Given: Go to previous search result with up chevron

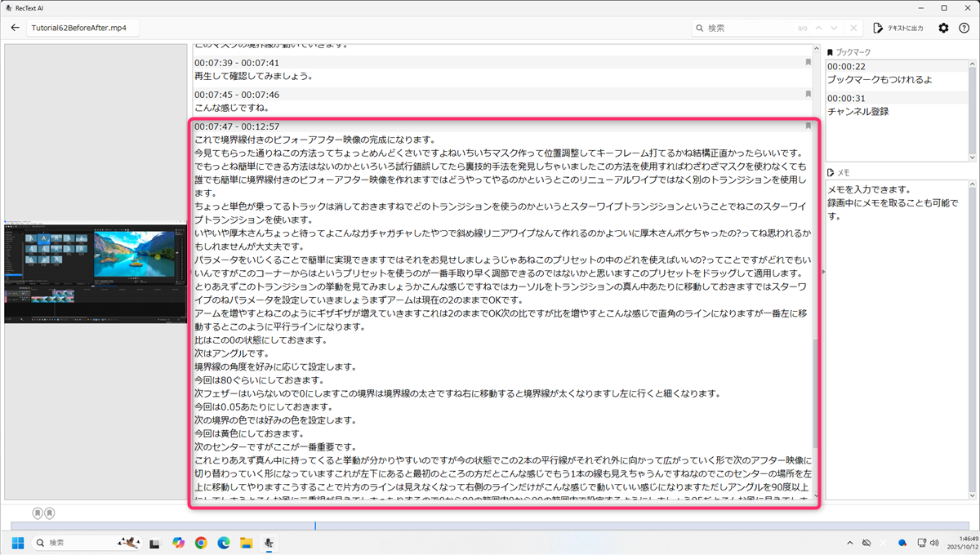Looking at the screenshot, I should click(819, 28).
